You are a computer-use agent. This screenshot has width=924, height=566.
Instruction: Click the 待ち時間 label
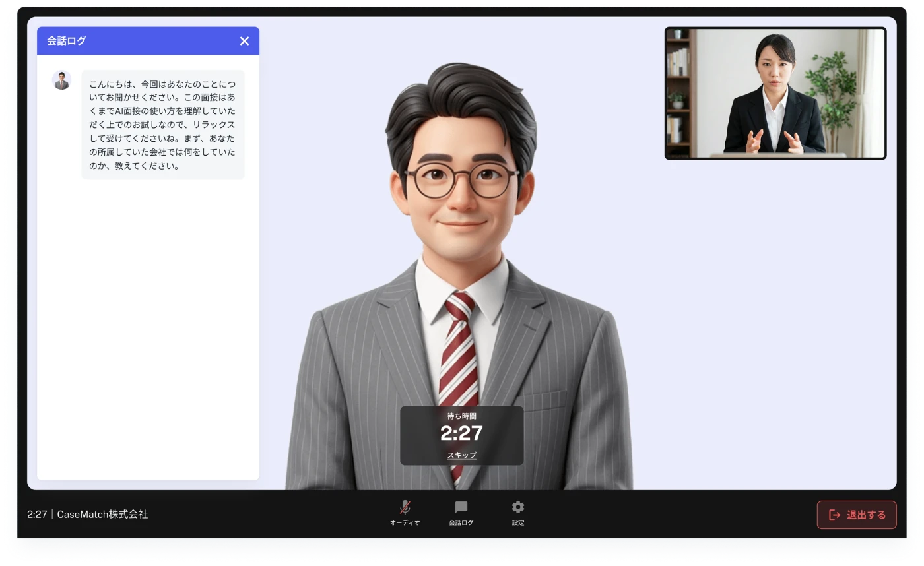461,416
